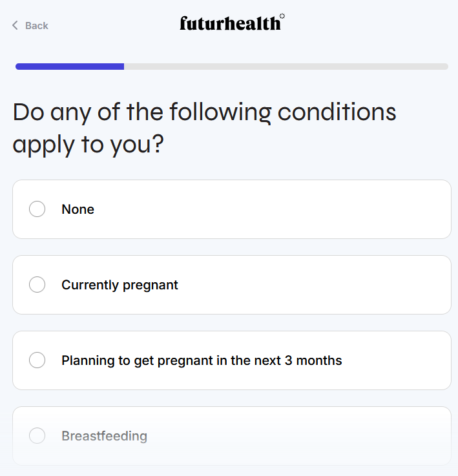Screen dimensions: 458x476
Task: Click the blank area inside the None option card
Action: [x=291, y=209]
